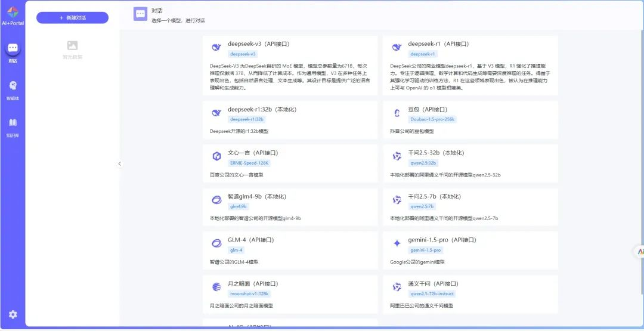Click the floating AI assistant icon at right edge
Screen dimensions: 644x331
coord(639,252)
